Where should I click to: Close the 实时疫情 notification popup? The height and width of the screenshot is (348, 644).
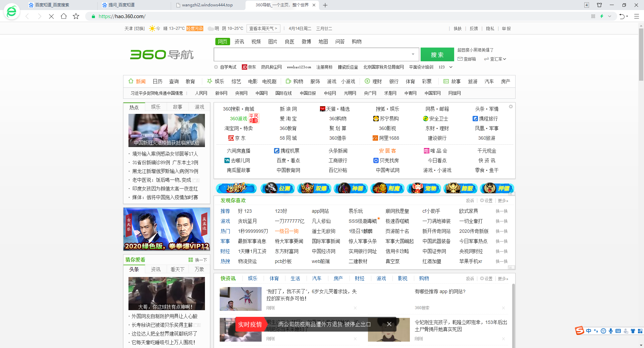point(389,324)
